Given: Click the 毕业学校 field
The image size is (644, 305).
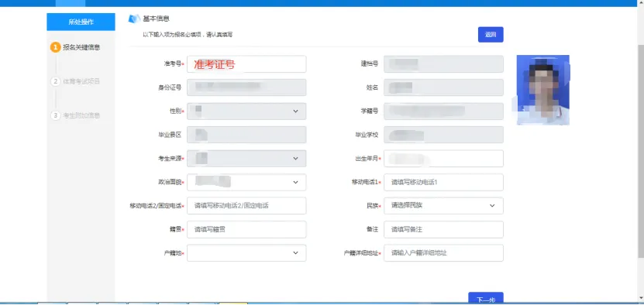Looking at the screenshot, I should click(x=443, y=135).
